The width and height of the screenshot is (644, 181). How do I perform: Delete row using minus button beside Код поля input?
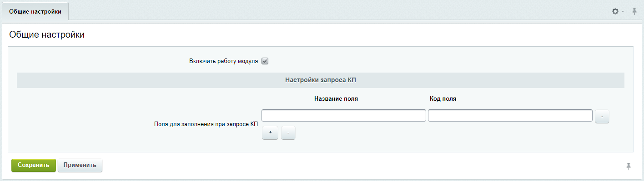(602, 116)
